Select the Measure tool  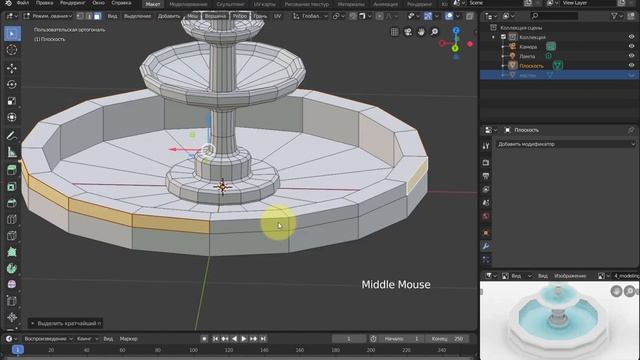click(x=12, y=152)
